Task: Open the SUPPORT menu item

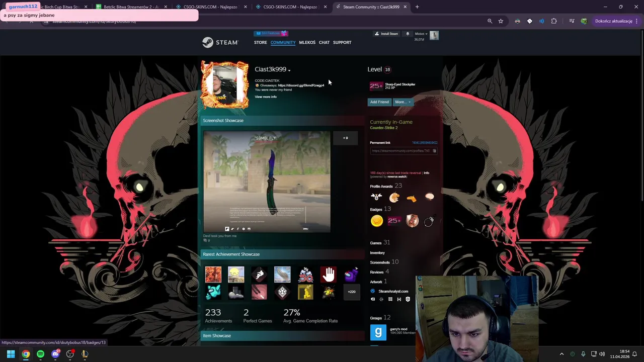Action: [x=342, y=42]
